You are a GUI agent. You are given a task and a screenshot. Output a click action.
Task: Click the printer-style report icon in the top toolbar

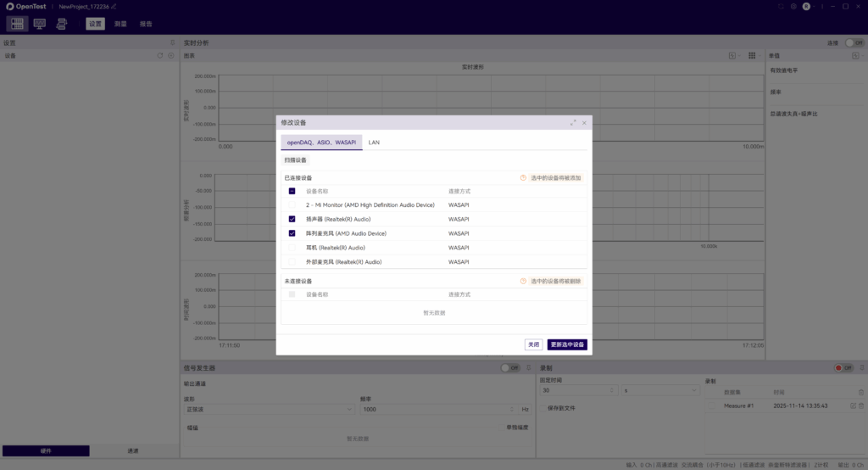(x=62, y=24)
